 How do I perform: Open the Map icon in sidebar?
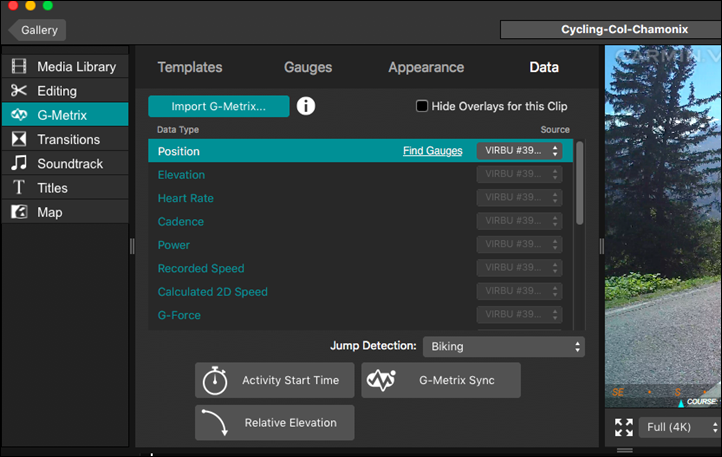click(18, 212)
